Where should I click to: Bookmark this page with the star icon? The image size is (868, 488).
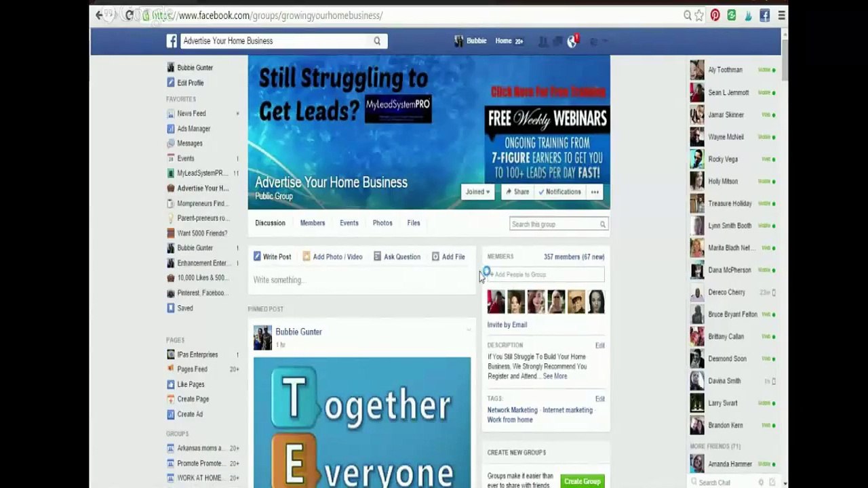[x=699, y=15]
